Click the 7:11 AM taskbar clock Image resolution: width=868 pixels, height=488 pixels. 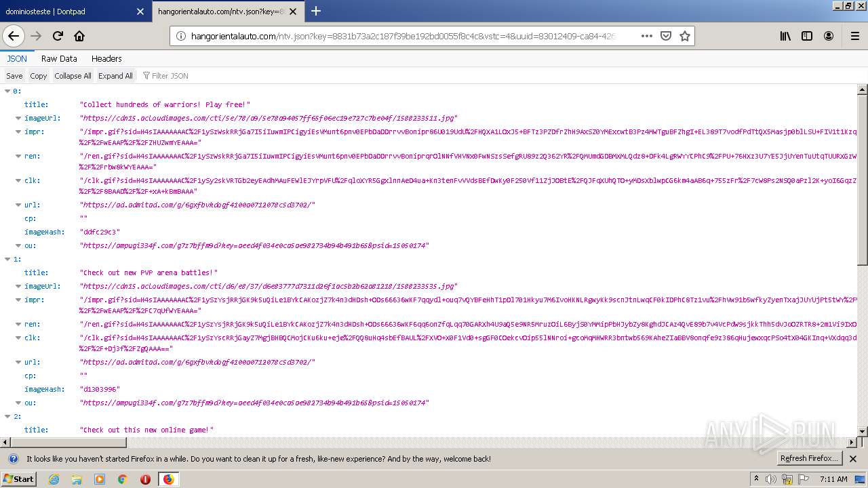[833, 479]
